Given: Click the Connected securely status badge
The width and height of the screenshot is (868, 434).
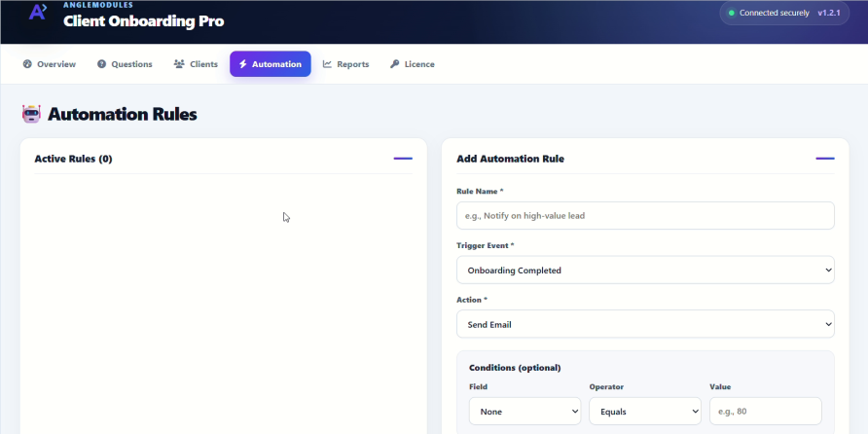Looking at the screenshot, I should pyautogui.click(x=784, y=13).
